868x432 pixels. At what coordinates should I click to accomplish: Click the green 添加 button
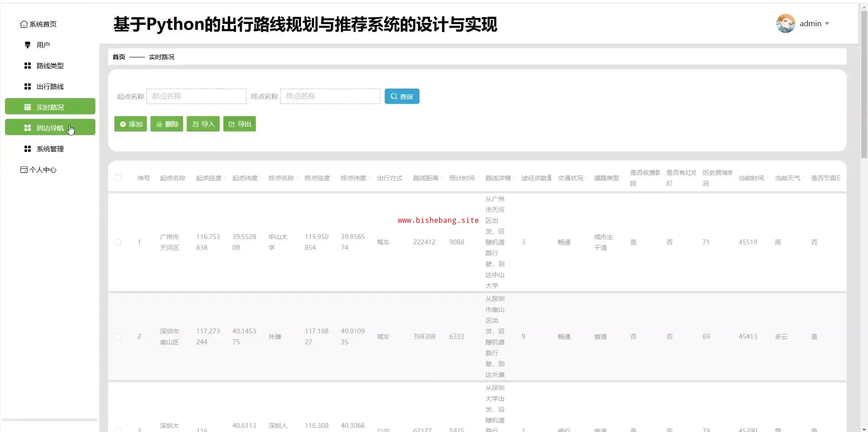click(x=131, y=124)
